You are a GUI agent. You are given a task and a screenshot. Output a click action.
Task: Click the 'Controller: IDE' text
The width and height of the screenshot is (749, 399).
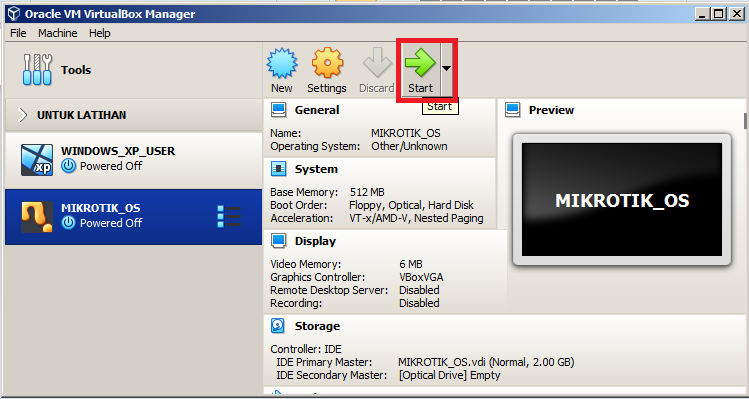306,349
